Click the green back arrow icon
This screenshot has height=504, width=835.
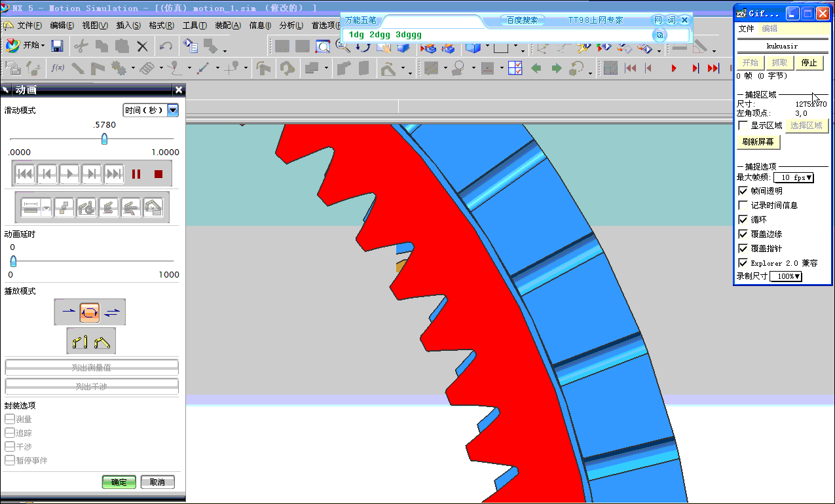pyautogui.click(x=536, y=68)
